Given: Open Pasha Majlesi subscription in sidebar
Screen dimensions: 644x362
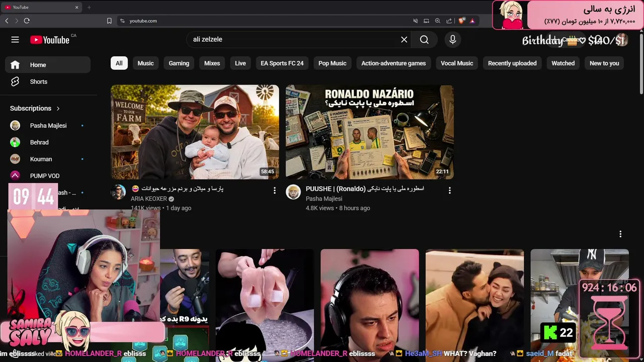Looking at the screenshot, I should [x=48, y=126].
